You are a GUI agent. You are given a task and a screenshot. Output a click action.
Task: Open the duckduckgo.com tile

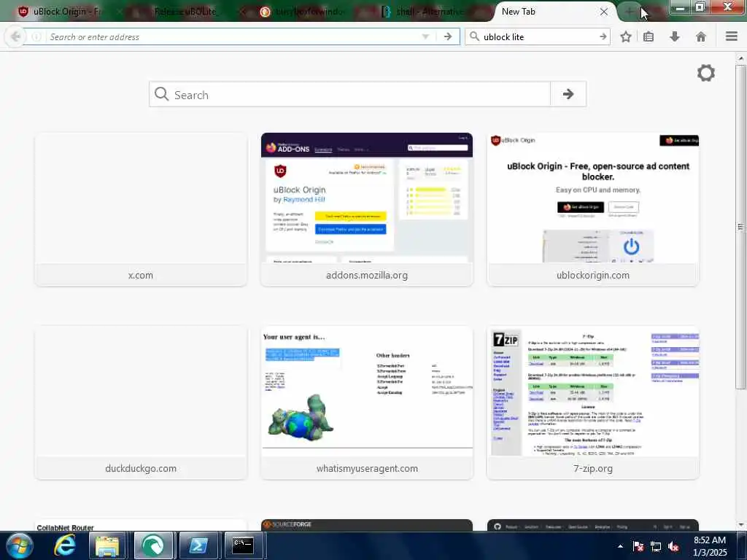tap(141, 402)
